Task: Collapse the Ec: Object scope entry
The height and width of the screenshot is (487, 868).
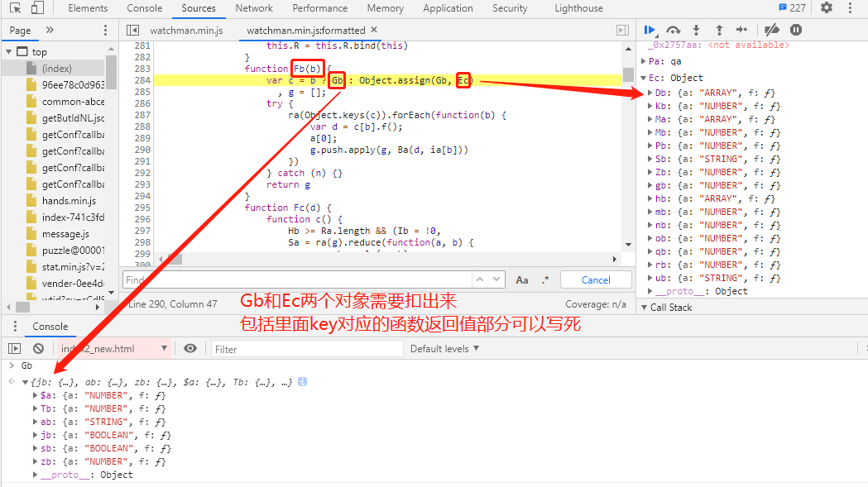Action: [x=644, y=78]
